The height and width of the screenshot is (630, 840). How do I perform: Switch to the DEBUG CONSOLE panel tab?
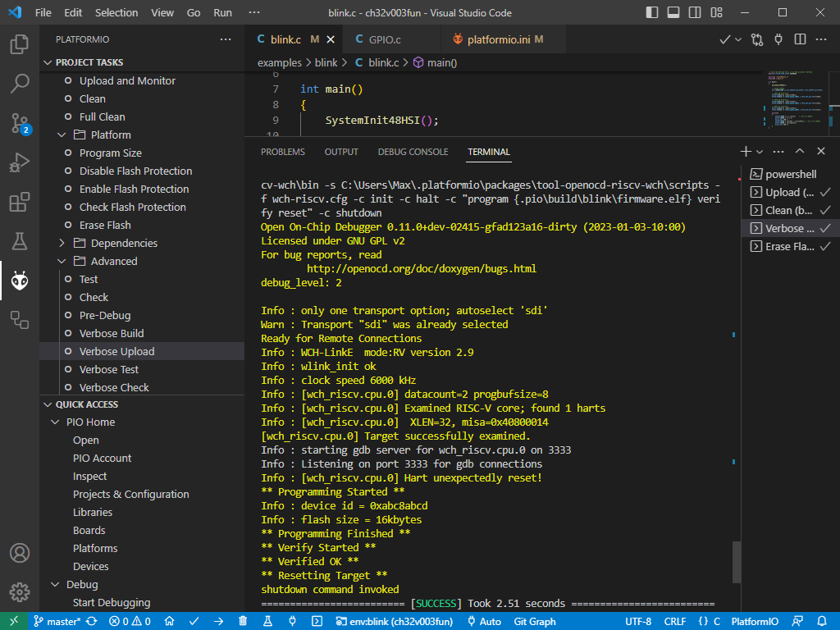[413, 152]
